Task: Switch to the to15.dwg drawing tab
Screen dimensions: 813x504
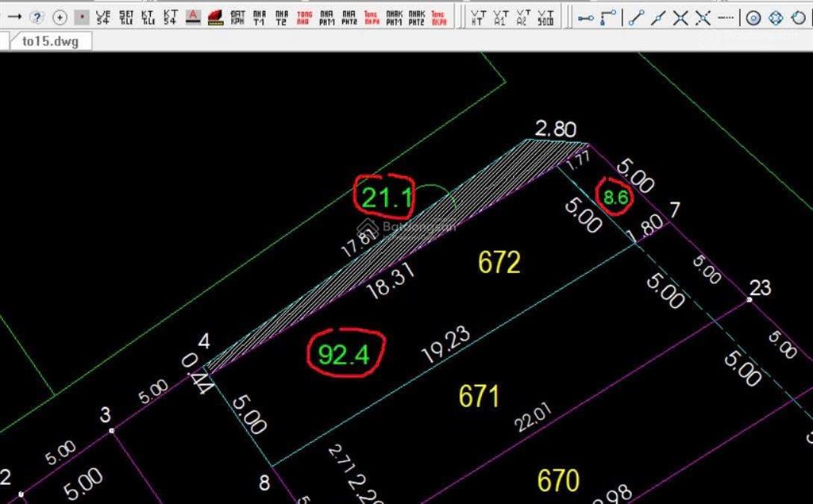Action: click(x=50, y=41)
